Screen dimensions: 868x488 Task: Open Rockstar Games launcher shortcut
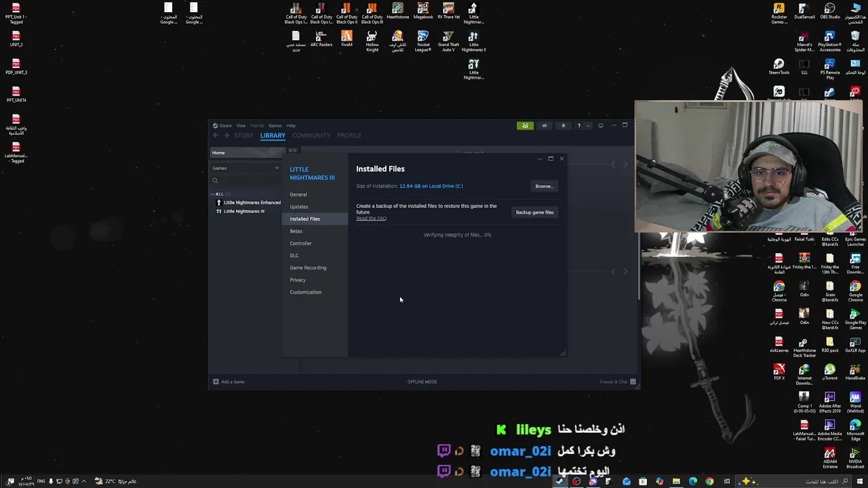779,14
